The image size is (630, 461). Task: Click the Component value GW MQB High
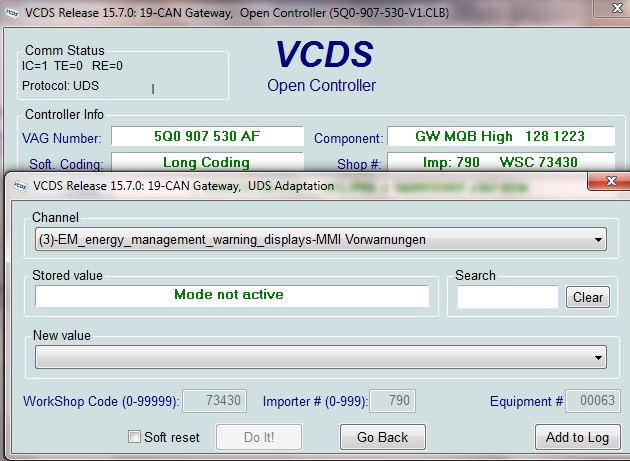pyautogui.click(x=501, y=136)
